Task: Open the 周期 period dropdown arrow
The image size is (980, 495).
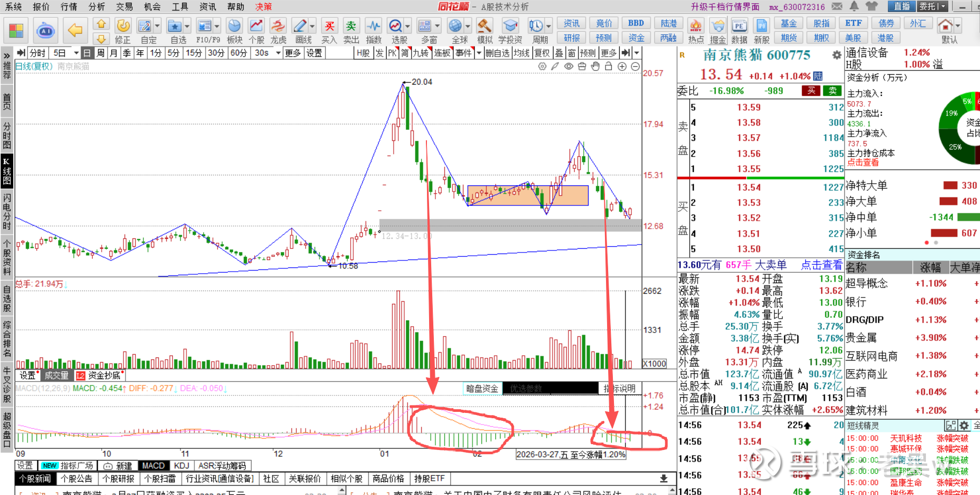Action: (x=548, y=26)
